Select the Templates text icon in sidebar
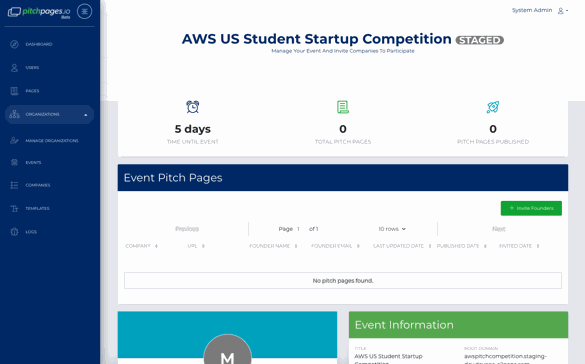585x364 pixels. [x=14, y=208]
